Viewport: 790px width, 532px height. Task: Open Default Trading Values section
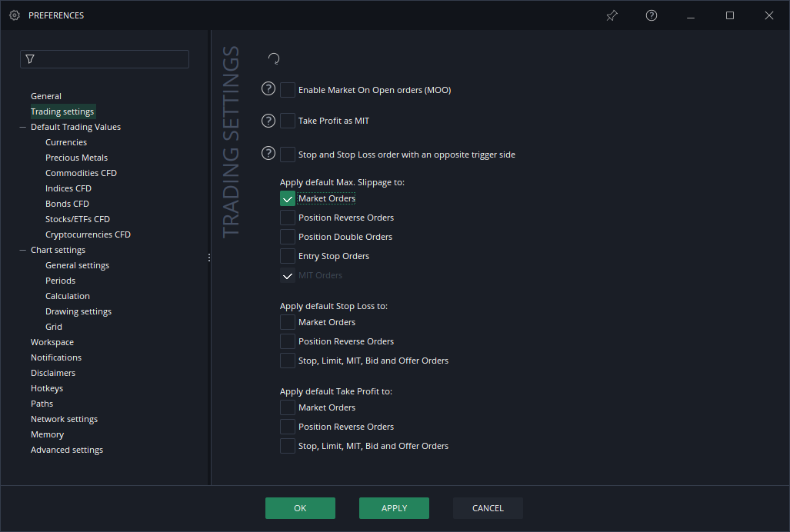pos(75,127)
